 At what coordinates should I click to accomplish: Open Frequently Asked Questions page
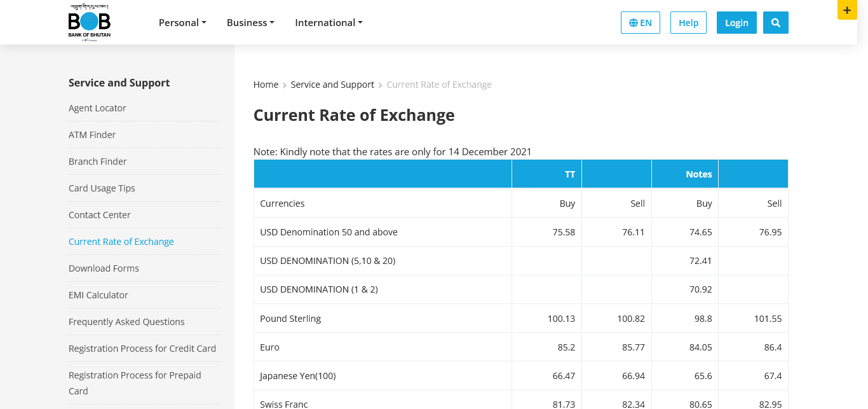click(x=126, y=322)
